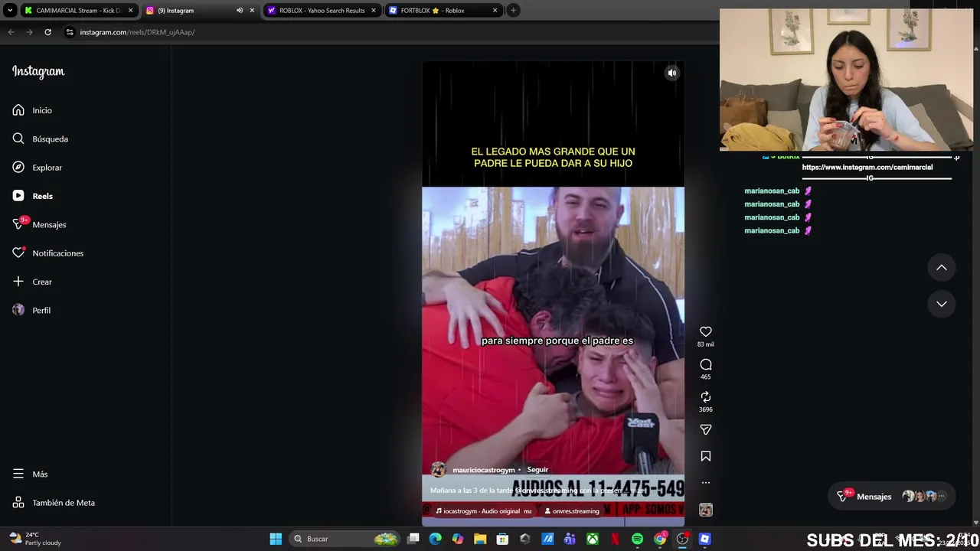Open the instagram.com/camimarcial link in chat

[867, 167]
